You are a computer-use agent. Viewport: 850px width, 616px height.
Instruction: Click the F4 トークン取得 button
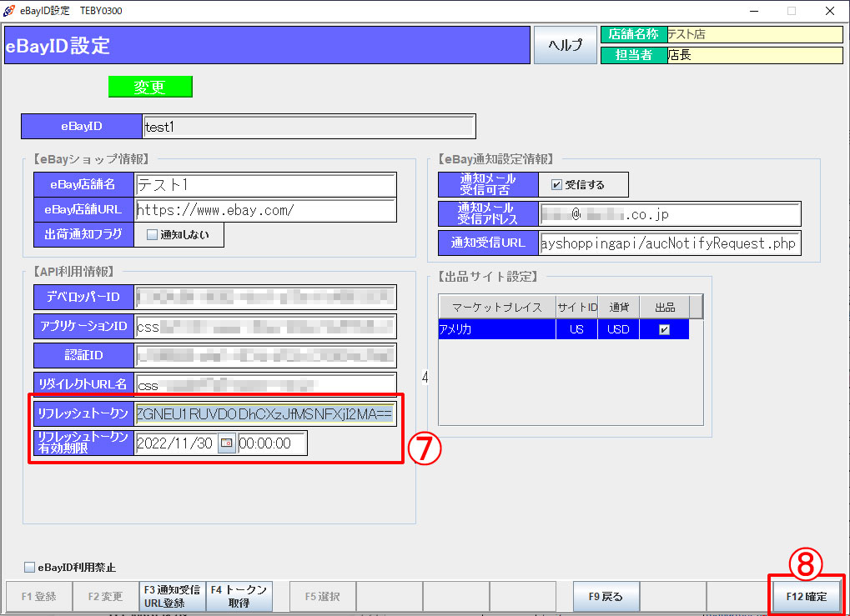[239, 596]
